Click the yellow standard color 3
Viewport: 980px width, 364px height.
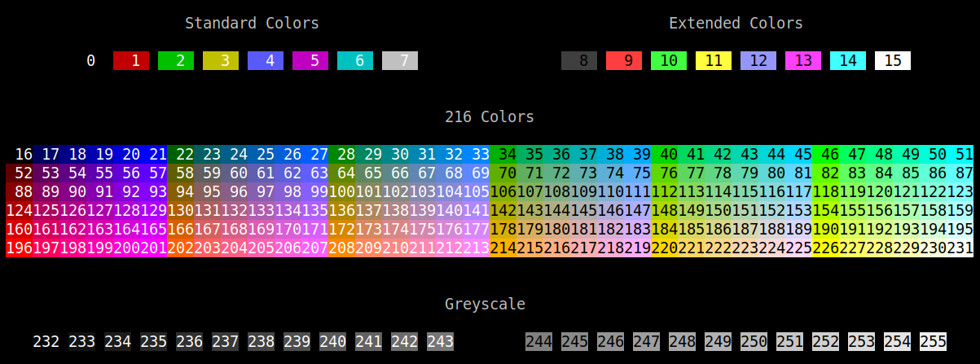[221, 60]
